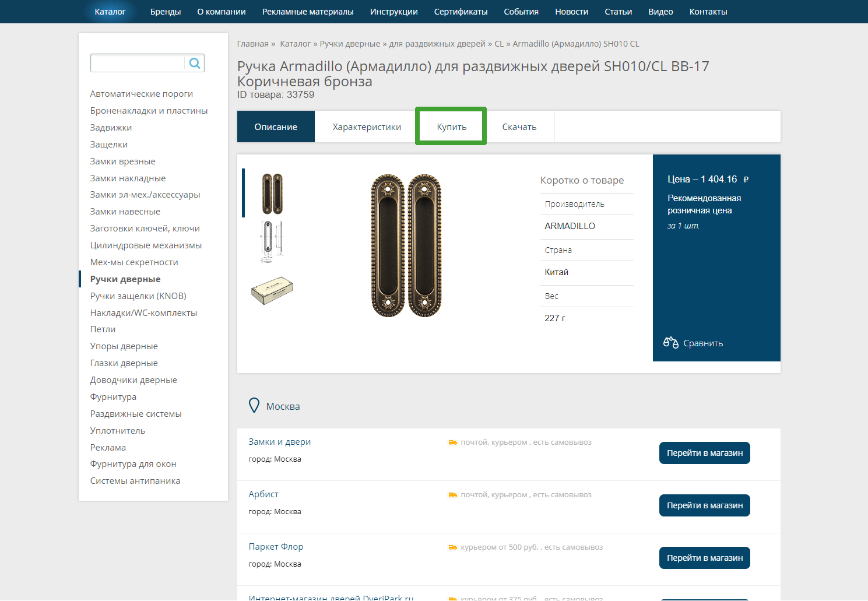Open the Замки и двери store link
The height and width of the screenshot is (601, 868).
point(280,442)
